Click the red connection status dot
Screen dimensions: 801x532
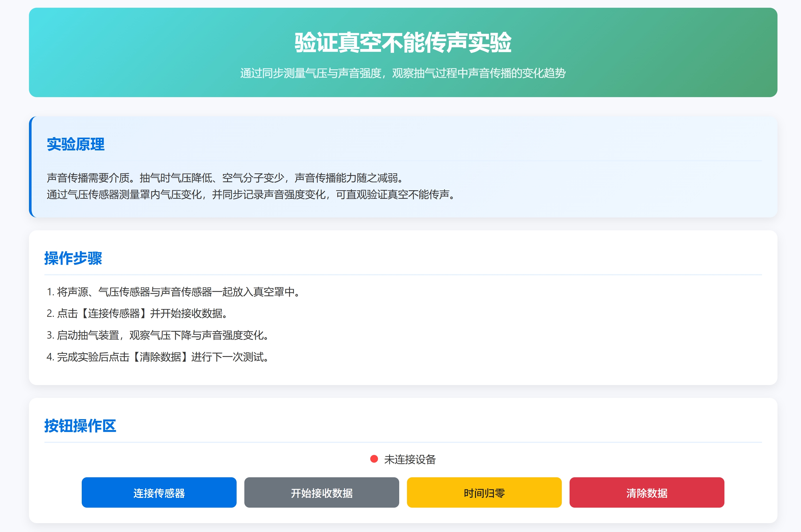pyautogui.click(x=374, y=459)
